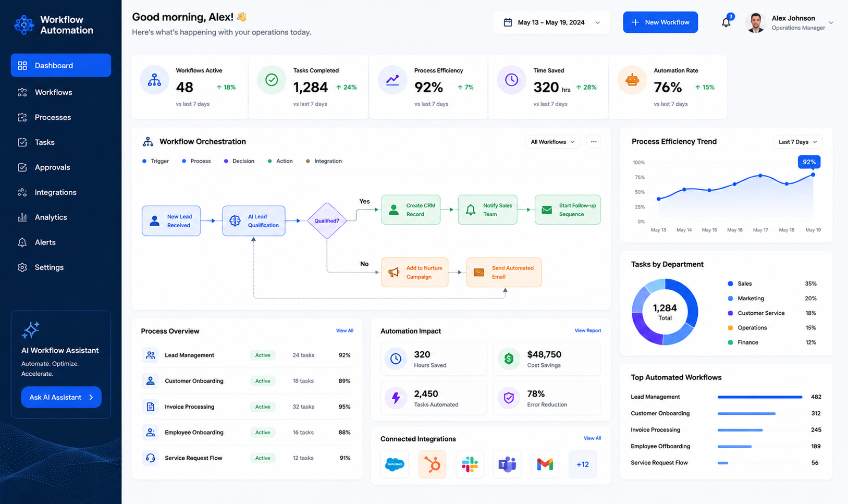Viewport: 848px width, 504px height.
Task: Click the Time Saved clock icon
Action: point(511,80)
